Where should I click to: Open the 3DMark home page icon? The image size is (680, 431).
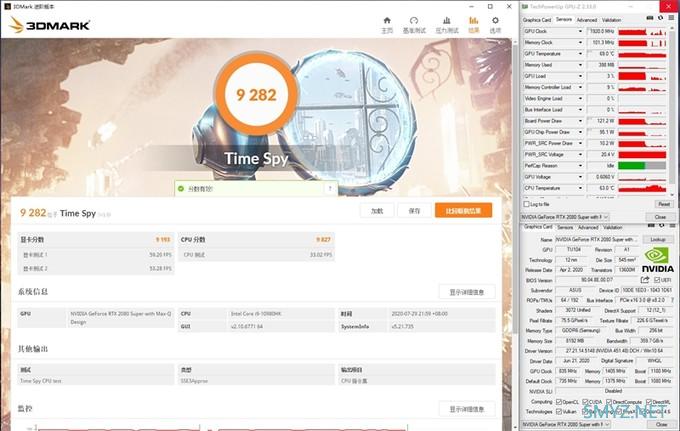387,20
